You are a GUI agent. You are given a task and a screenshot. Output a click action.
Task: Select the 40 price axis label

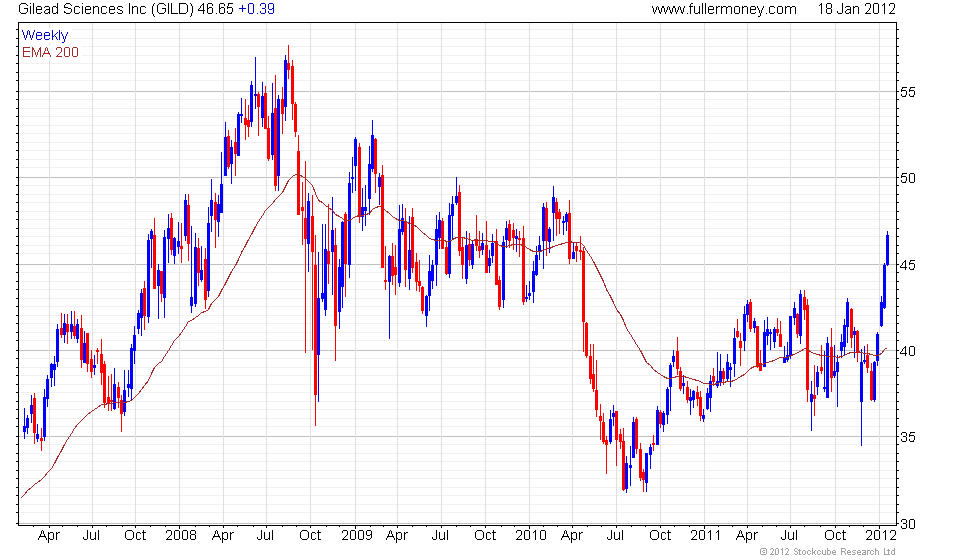point(908,351)
